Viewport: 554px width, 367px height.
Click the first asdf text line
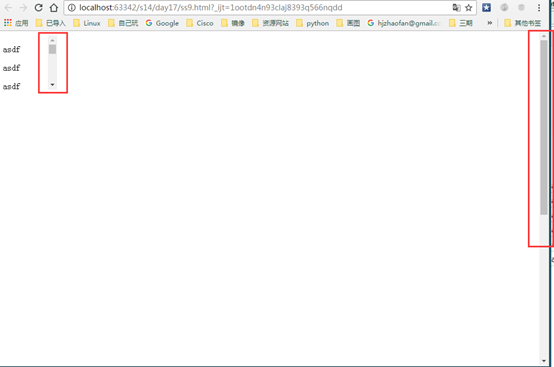(11, 49)
